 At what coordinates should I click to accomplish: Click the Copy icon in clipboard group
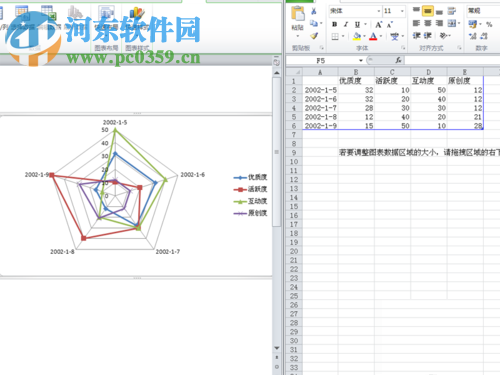point(314,23)
